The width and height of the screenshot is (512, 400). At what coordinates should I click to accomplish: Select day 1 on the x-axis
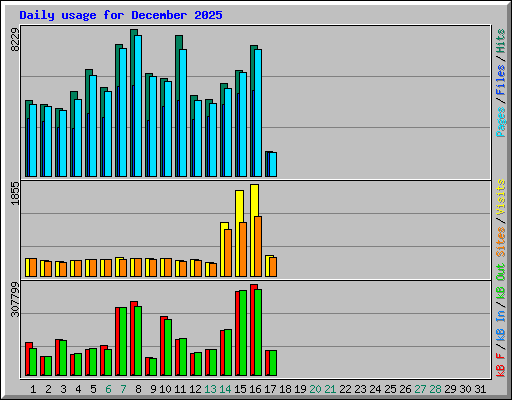pyautogui.click(x=33, y=389)
